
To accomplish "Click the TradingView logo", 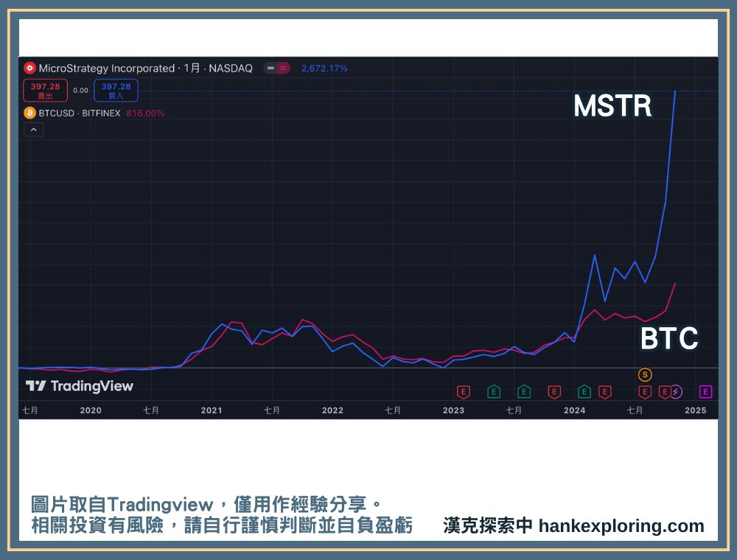I will (80, 386).
